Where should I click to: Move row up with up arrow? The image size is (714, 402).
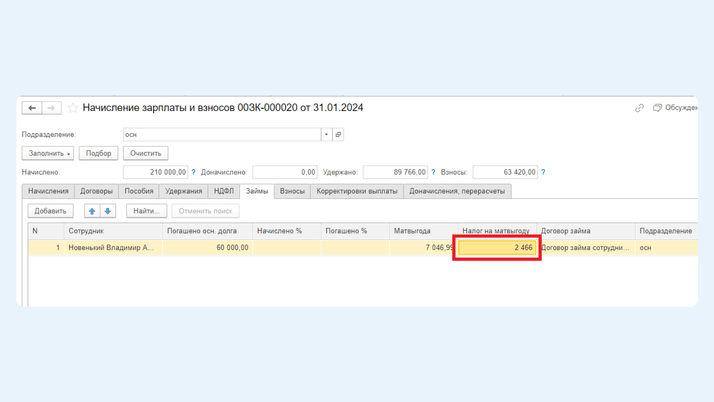[x=92, y=211]
